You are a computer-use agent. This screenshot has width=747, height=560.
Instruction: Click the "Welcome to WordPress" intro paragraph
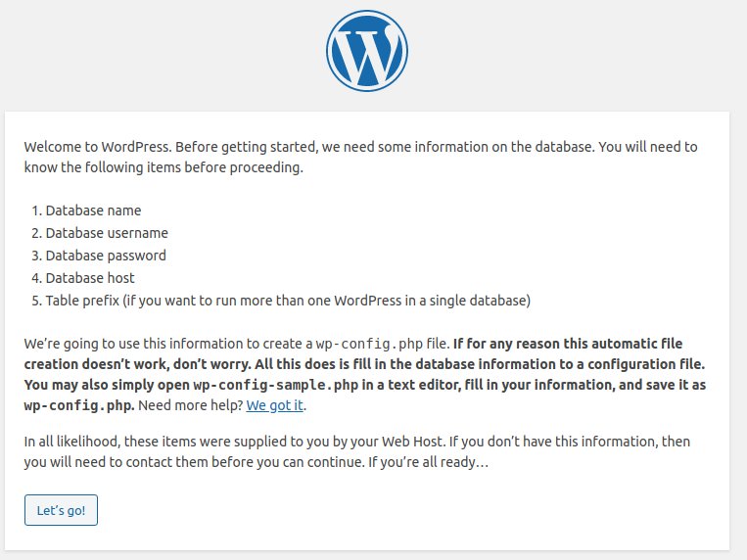[360, 157]
